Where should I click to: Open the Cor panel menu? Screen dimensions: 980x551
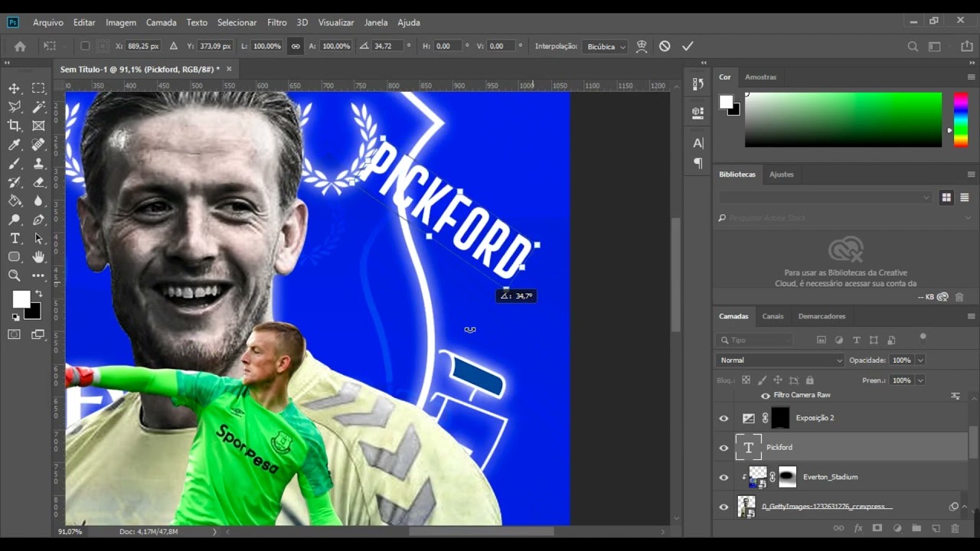pos(971,77)
